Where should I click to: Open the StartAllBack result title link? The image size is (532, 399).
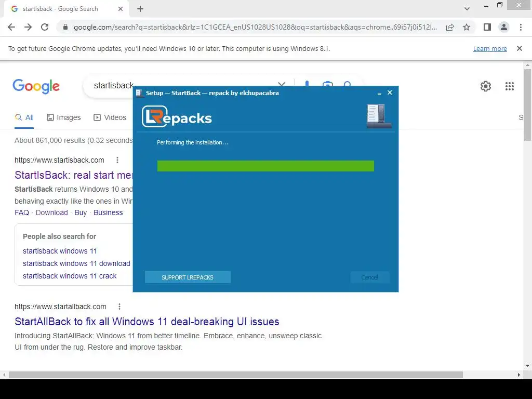147,322
